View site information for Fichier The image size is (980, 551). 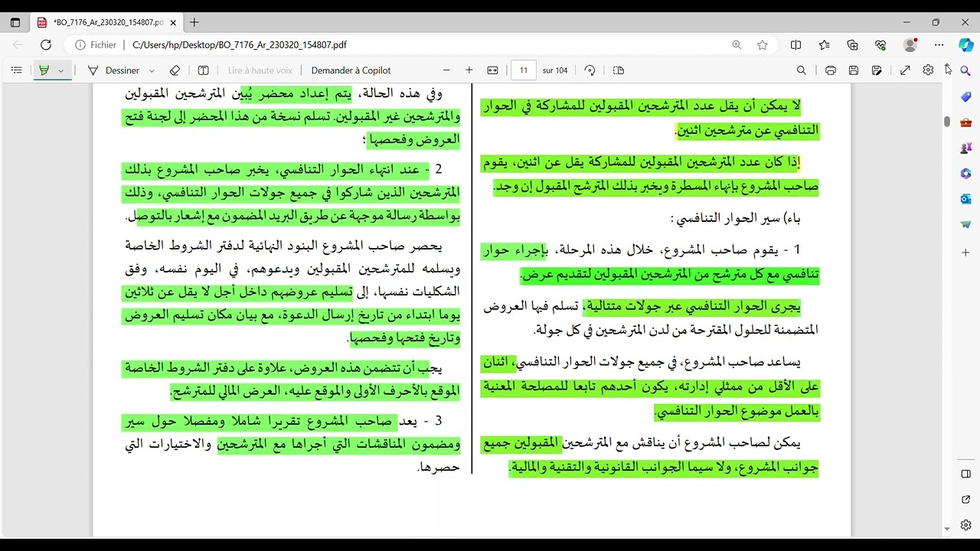coord(96,45)
